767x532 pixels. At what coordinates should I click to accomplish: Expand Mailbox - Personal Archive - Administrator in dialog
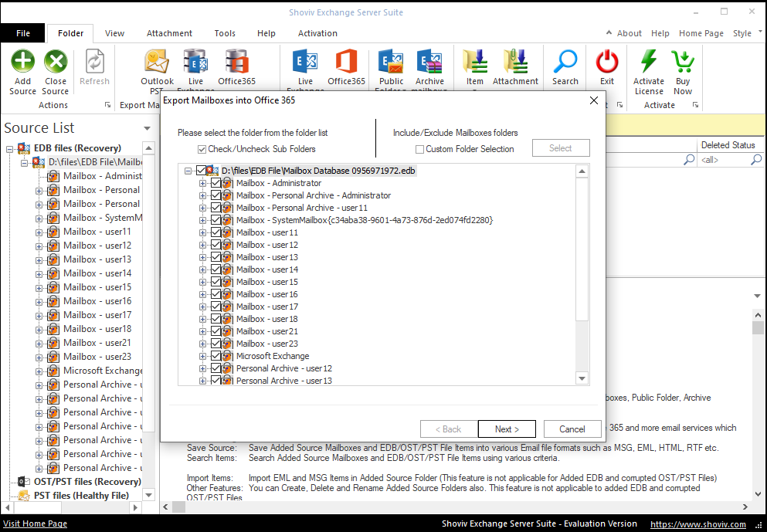[x=202, y=195]
